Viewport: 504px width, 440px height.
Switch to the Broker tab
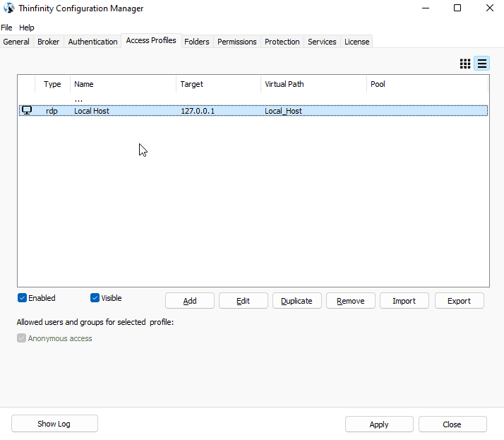pos(49,42)
